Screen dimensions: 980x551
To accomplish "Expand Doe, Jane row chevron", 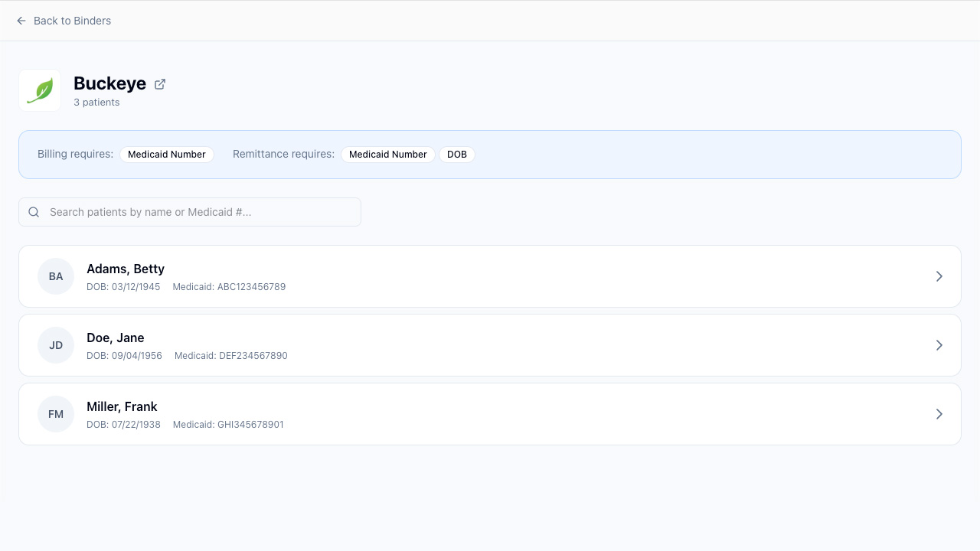I will click(939, 345).
